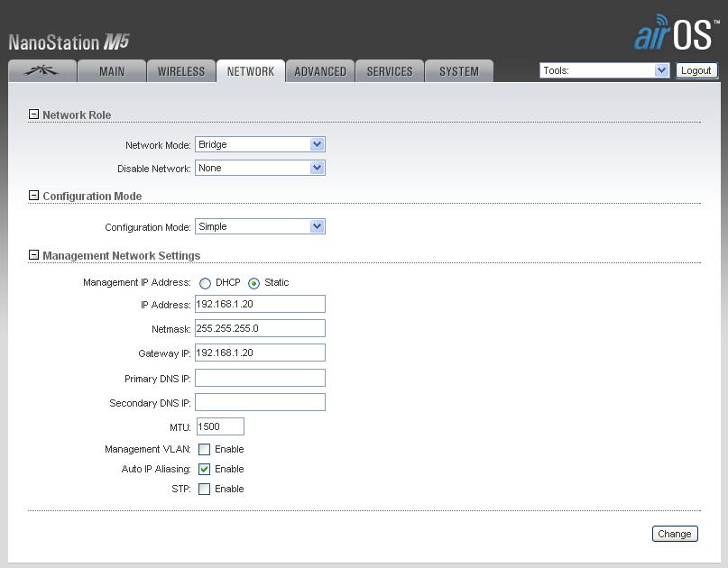Click the IP Address input field
The image size is (728, 568).
(260, 304)
